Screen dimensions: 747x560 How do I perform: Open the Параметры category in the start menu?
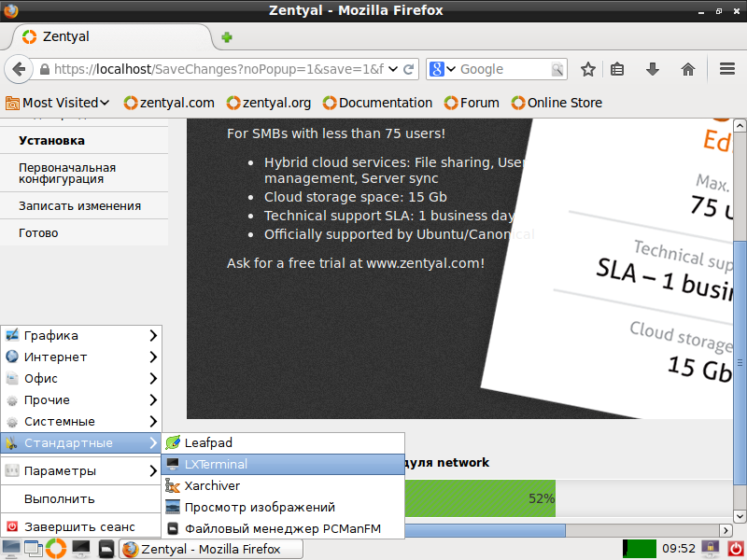[81, 471]
